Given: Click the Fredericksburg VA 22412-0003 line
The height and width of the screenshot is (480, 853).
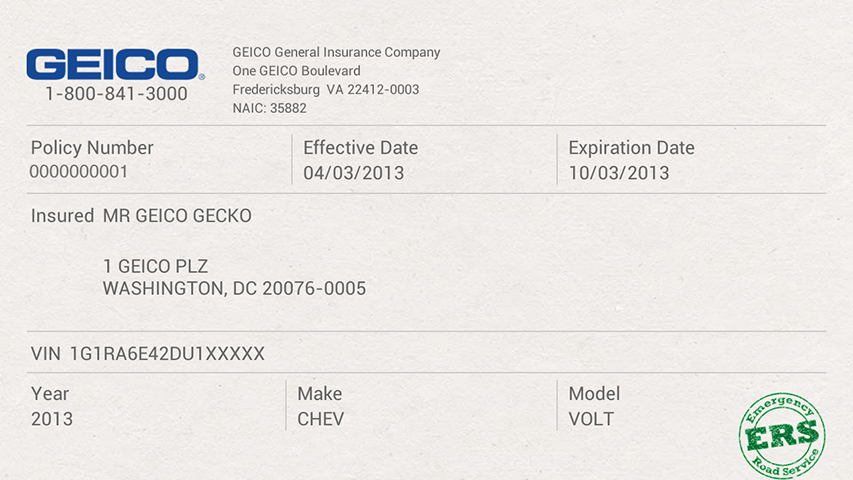Looking at the screenshot, I should (x=325, y=89).
